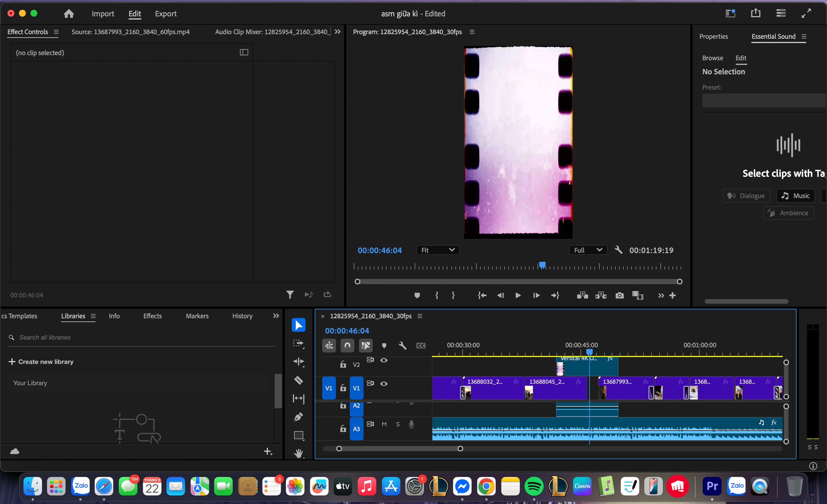Toggle V2 track output eye
Image resolution: width=827 pixels, height=504 pixels.
(384, 360)
